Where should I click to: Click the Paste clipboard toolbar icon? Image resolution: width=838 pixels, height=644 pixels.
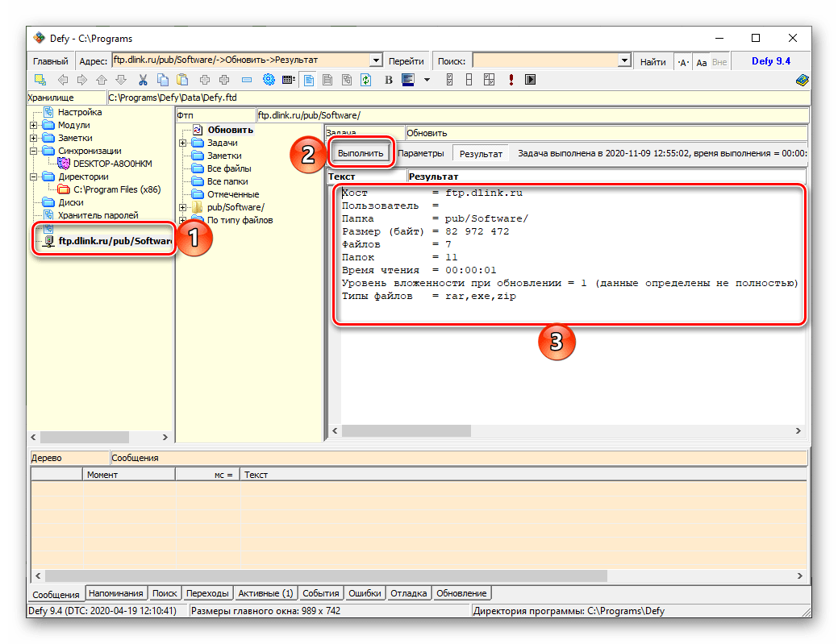182,80
